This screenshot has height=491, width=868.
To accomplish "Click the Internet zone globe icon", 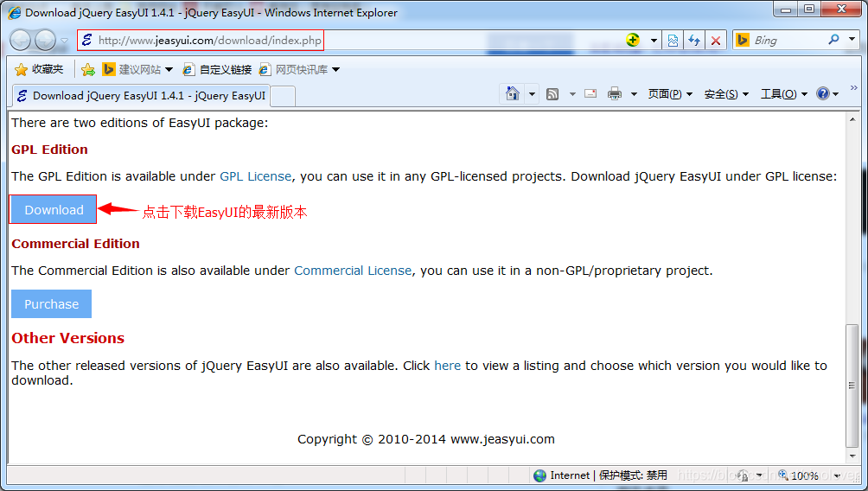I will click(539, 475).
